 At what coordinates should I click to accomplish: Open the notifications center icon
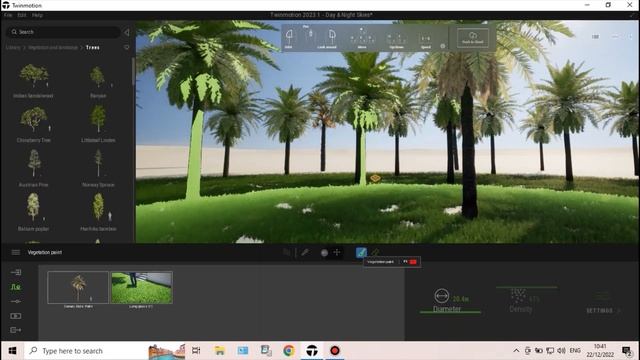pyautogui.click(x=627, y=351)
